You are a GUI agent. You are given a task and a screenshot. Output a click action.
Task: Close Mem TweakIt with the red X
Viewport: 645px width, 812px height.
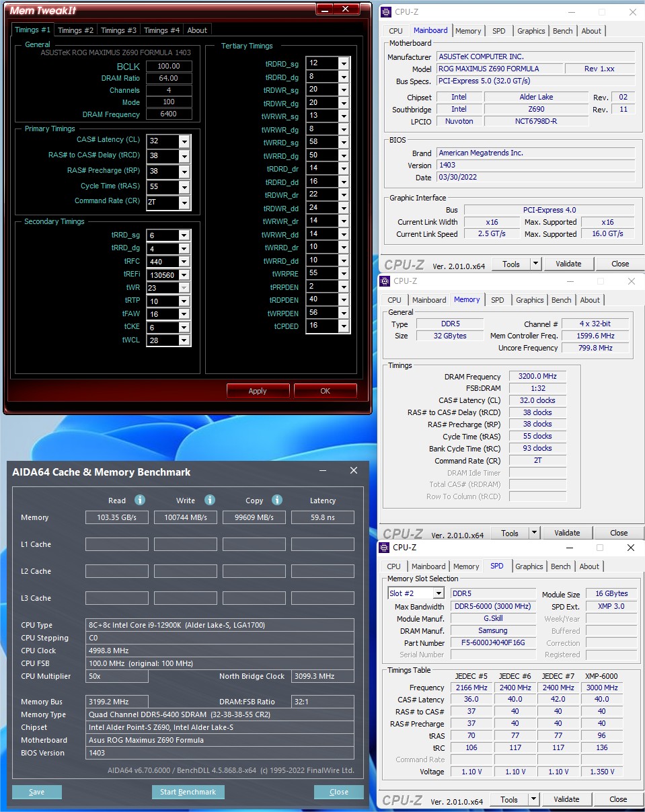pos(347,9)
